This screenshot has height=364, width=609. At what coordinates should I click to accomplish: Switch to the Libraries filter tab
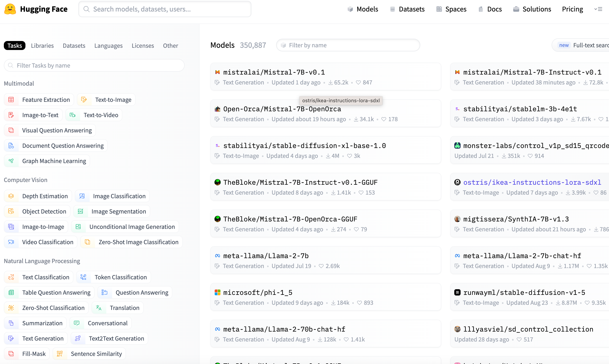[x=42, y=46]
